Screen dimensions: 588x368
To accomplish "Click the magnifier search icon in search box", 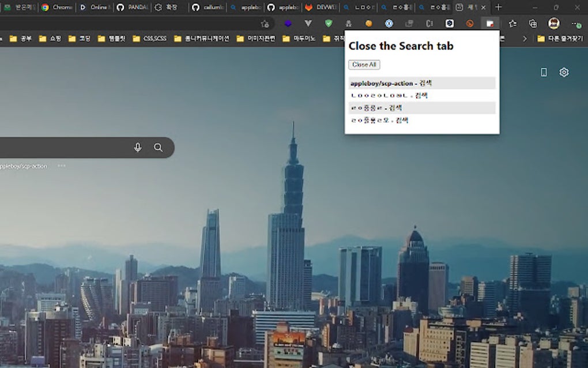I will tap(159, 148).
